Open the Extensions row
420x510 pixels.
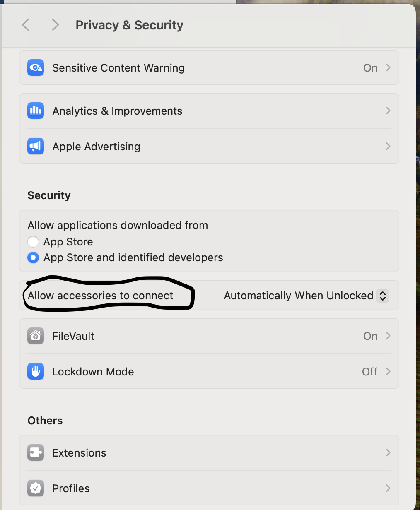click(x=209, y=452)
